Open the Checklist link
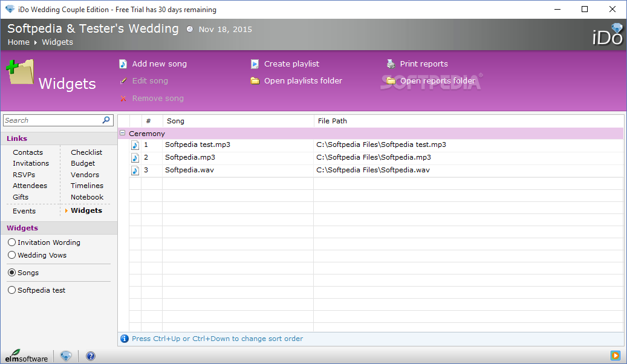627x364 pixels. 86,152
